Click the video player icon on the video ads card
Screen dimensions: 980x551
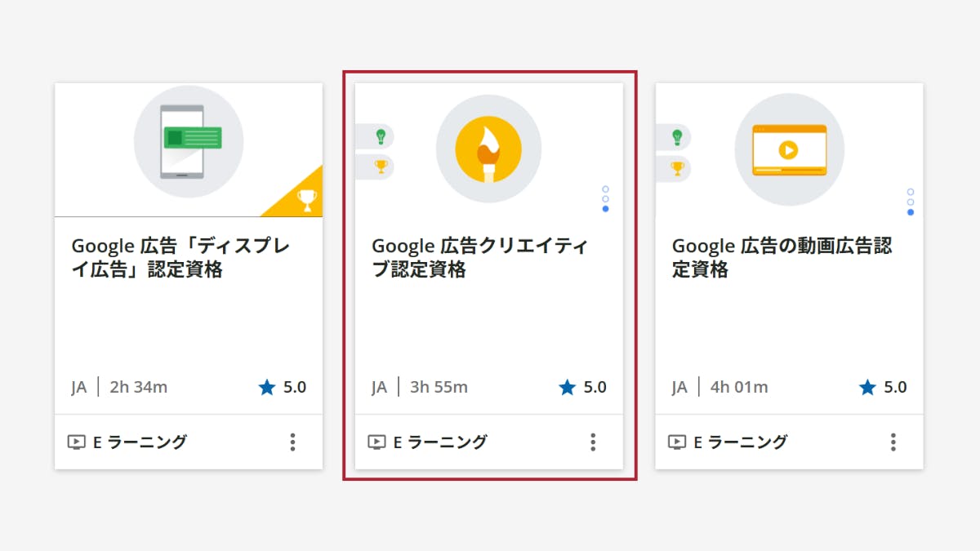(788, 150)
